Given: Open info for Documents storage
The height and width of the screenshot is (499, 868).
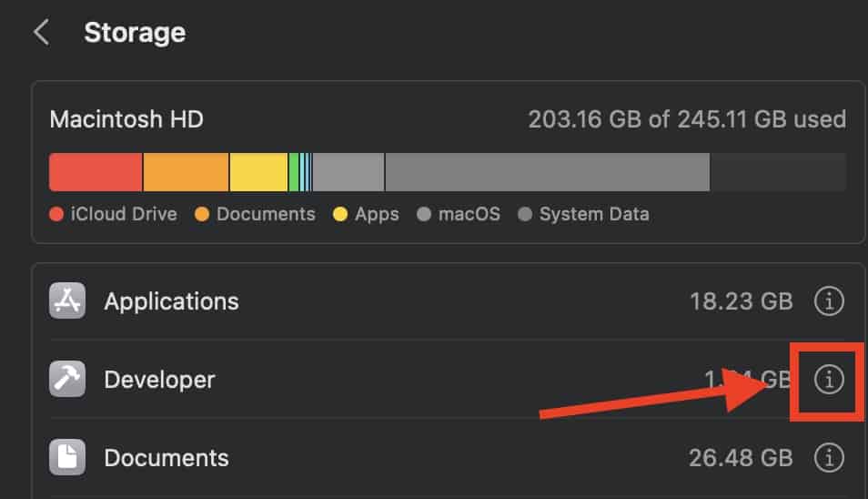Looking at the screenshot, I should point(828,456).
